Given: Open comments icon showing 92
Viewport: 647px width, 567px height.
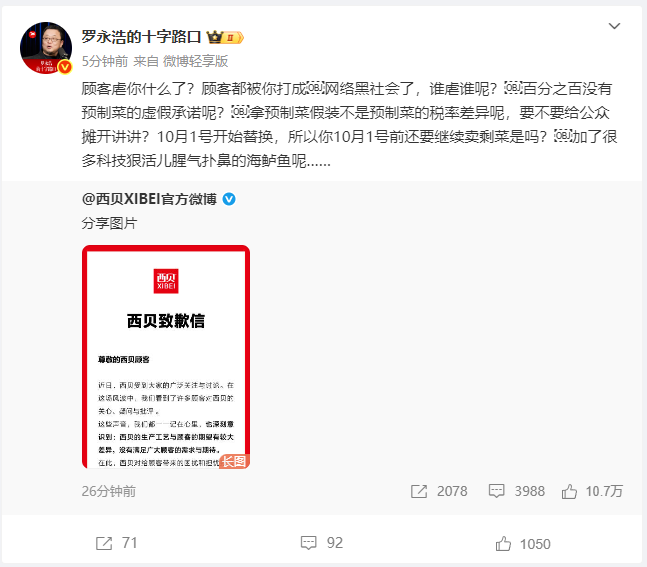Looking at the screenshot, I should click(x=309, y=543).
